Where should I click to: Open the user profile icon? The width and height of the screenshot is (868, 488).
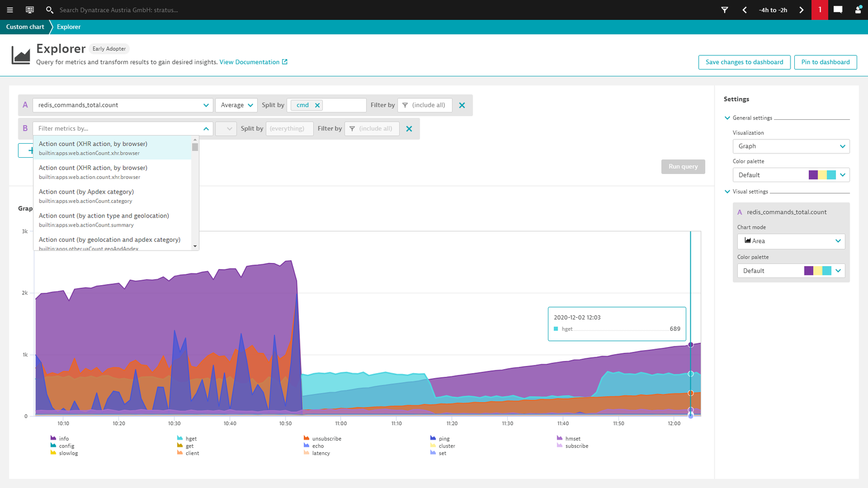point(858,10)
